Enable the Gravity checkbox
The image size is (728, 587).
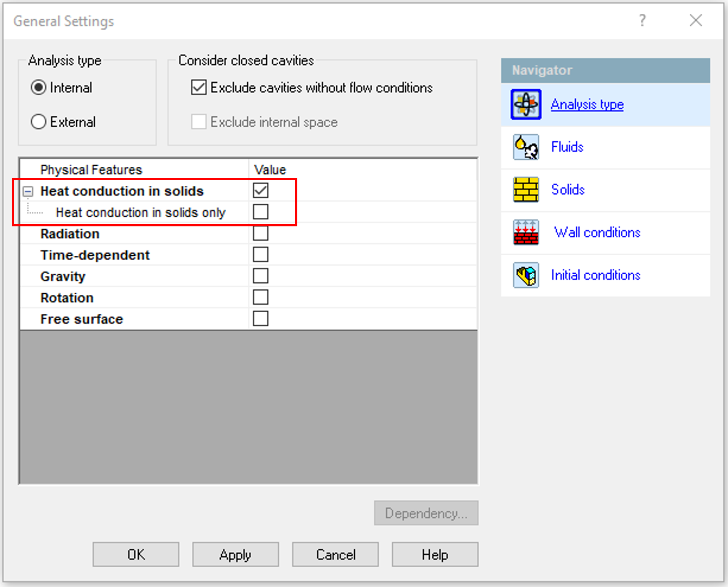(260, 276)
